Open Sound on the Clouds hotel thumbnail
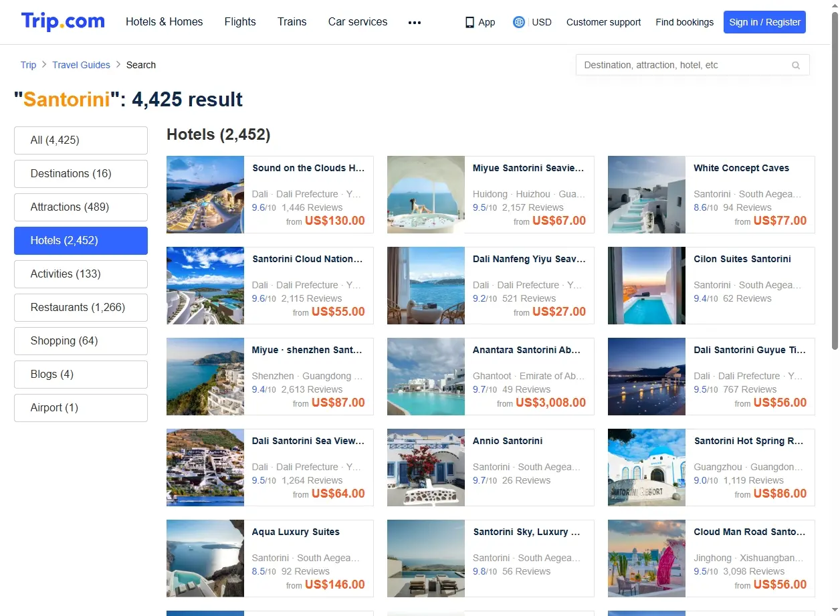 coord(205,195)
